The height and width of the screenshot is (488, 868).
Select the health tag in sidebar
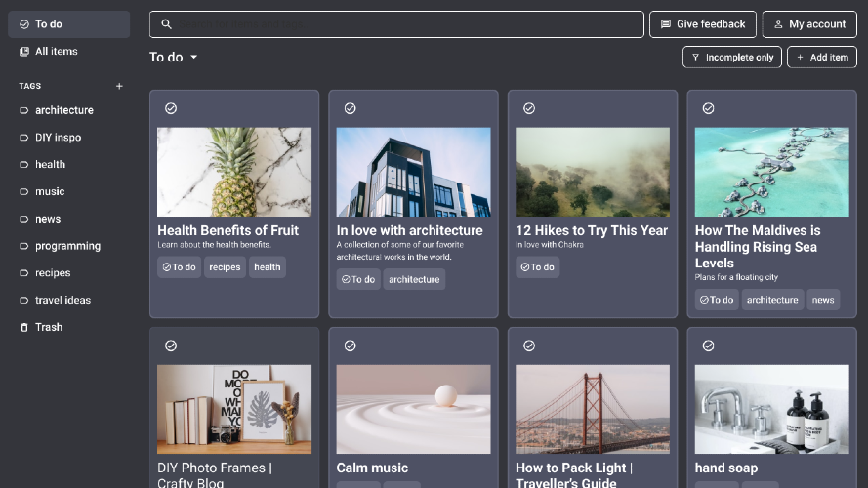pyautogui.click(x=68, y=165)
